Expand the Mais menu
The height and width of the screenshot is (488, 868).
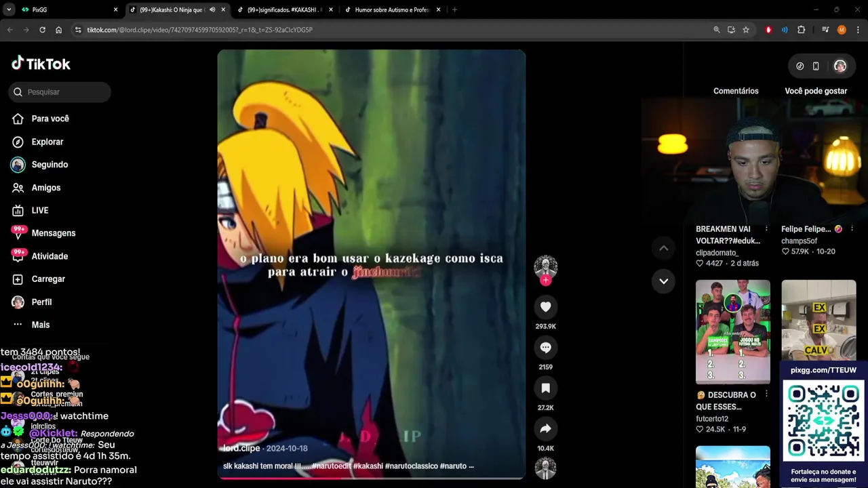pyautogui.click(x=41, y=325)
